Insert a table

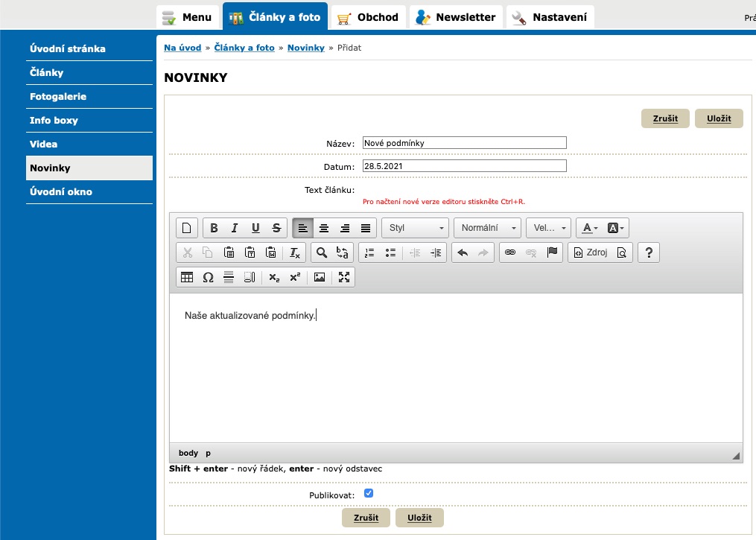[187, 277]
